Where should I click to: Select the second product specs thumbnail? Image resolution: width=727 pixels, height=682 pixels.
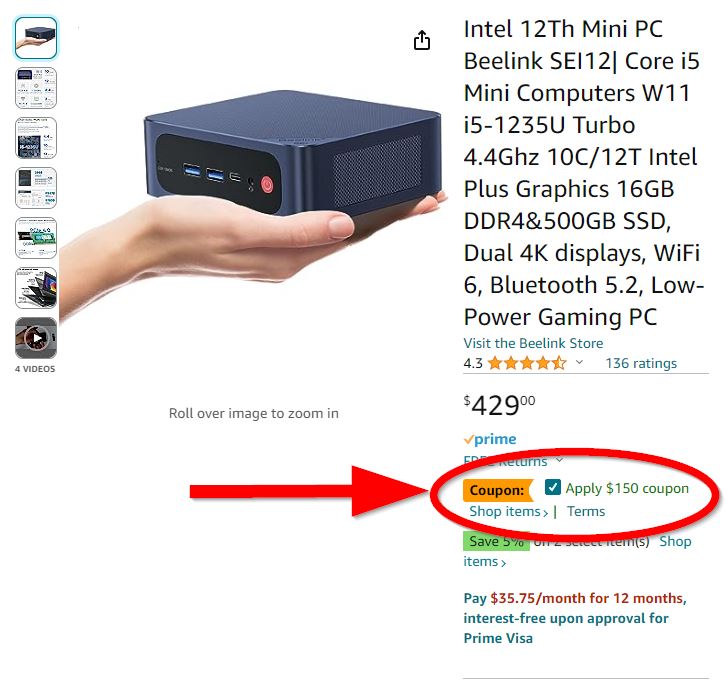point(36,88)
